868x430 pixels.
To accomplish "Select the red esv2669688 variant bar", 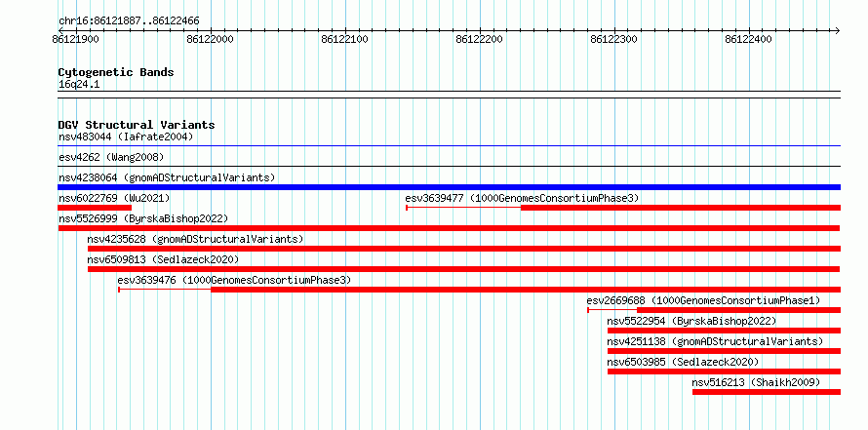I will [739, 310].
